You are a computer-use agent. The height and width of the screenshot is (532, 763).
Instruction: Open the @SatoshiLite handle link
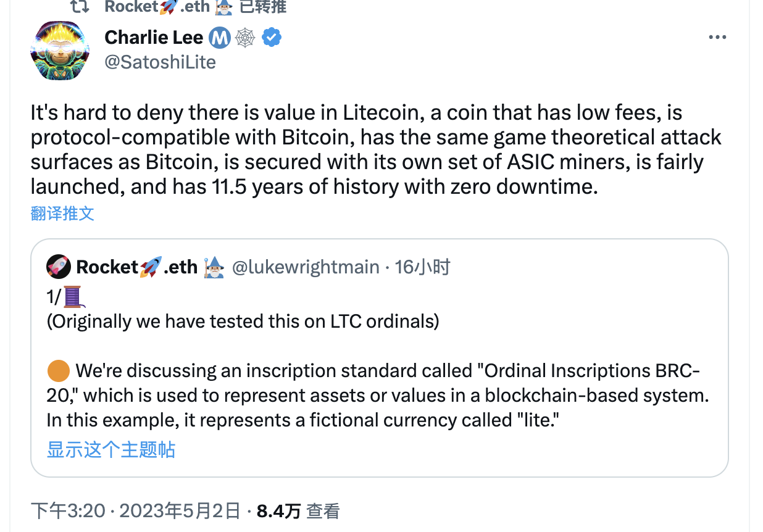[161, 62]
